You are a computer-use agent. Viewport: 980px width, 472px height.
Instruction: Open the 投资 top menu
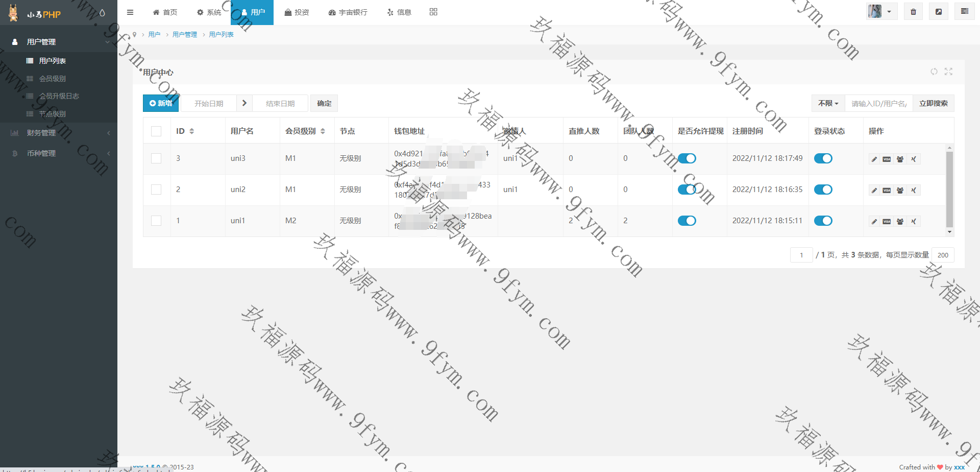pos(297,12)
